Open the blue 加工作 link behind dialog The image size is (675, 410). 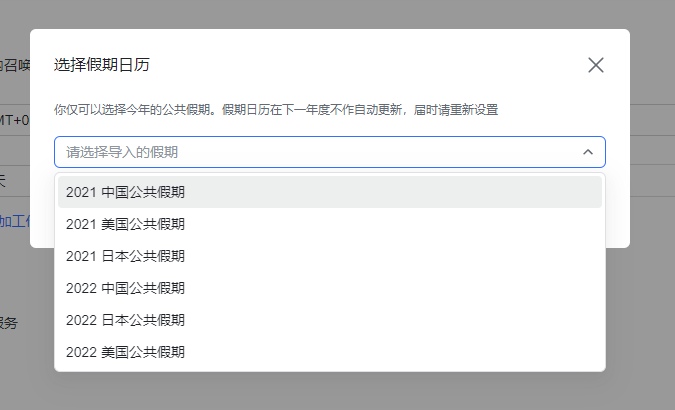click(14, 220)
